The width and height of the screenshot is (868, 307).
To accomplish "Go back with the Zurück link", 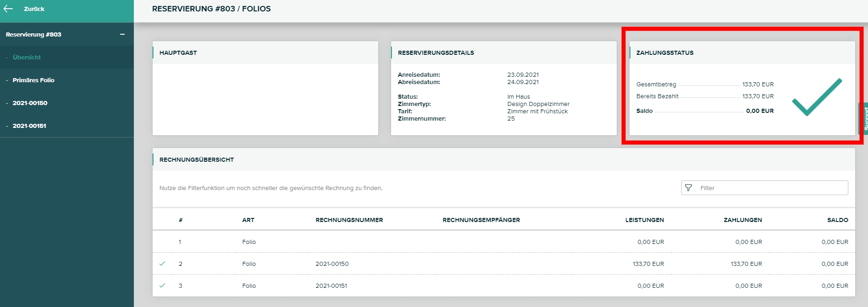I will point(34,9).
